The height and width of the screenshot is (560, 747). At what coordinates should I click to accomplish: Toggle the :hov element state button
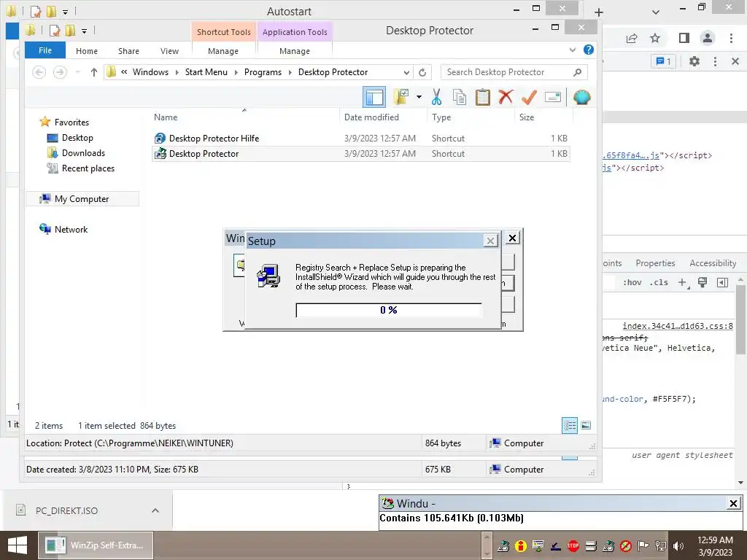point(632,282)
